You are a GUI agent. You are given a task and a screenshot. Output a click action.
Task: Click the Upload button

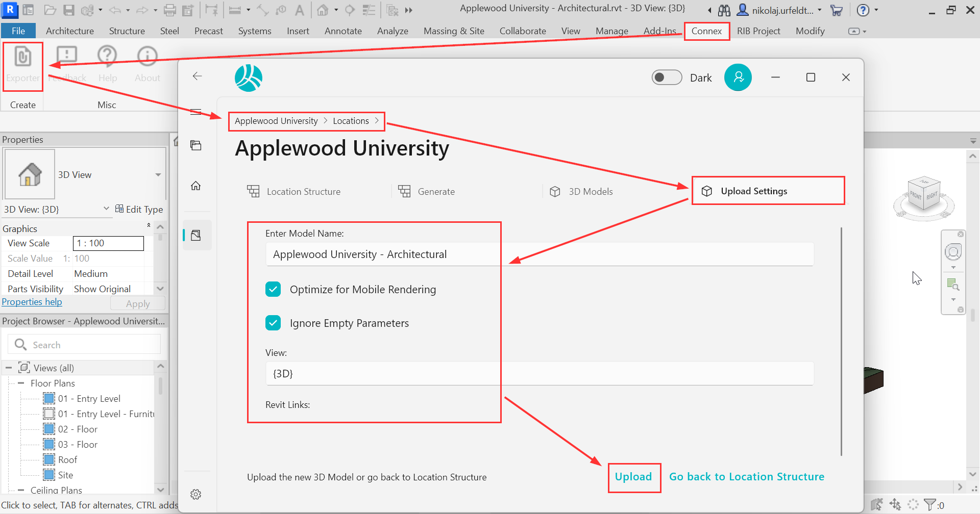633,477
